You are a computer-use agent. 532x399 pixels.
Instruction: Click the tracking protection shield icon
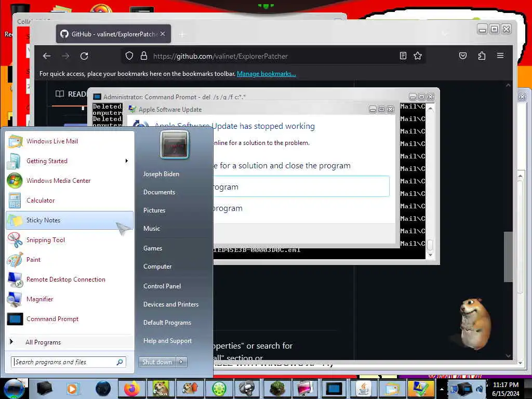[129, 56]
